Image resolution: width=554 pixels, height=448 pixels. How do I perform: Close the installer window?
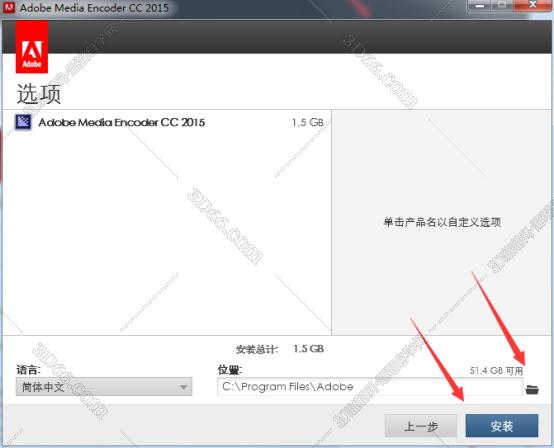coord(533,6)
